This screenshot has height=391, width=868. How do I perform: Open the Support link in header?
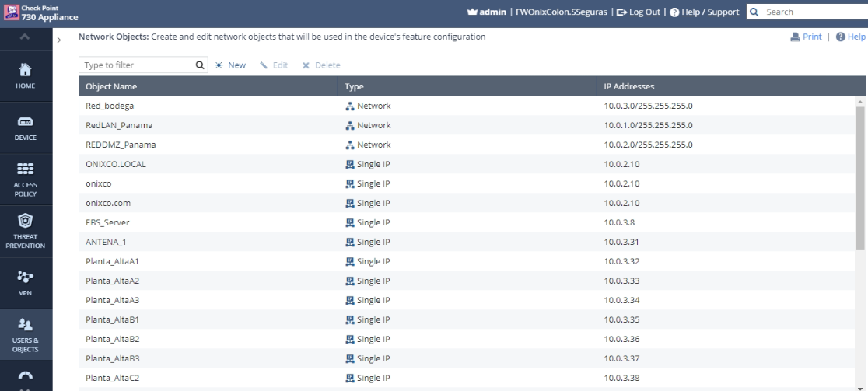723,12
